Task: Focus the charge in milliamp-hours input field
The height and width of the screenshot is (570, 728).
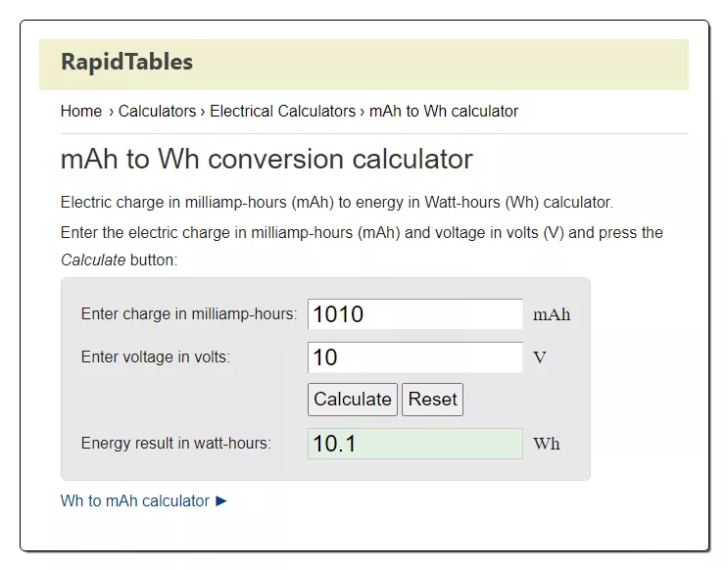Action: tap(415, 314)
